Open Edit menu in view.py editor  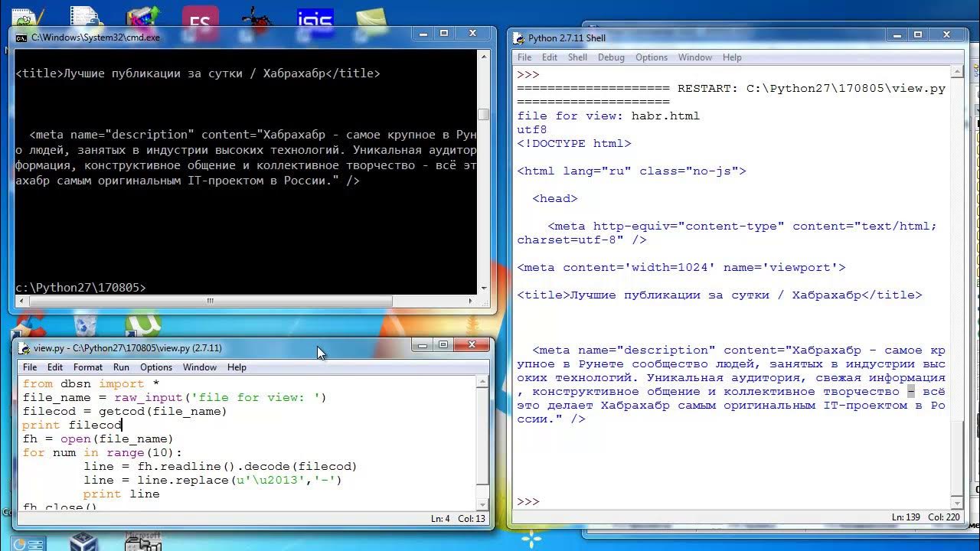[55, 367]
